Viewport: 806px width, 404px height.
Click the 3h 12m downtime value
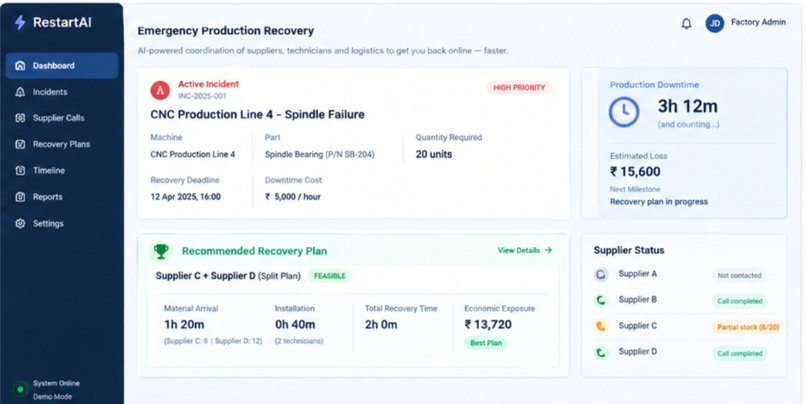point(688,106)
